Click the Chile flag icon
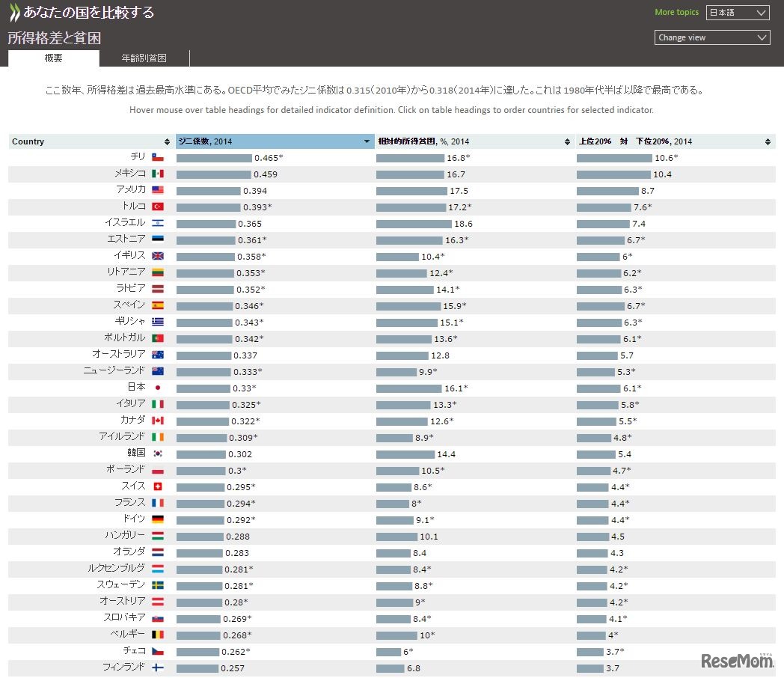This screenshot has height=678, width=784. [158, 157]
